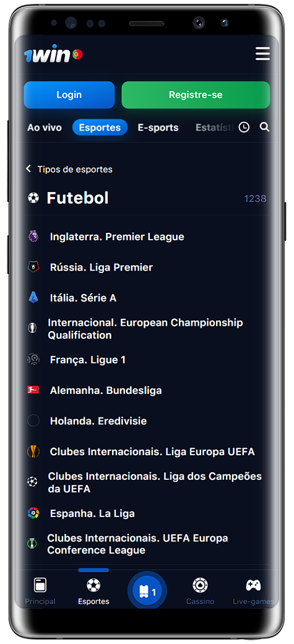Tap the Principal home icon
The height and width of the screenshot is (644, 294).
[x=40, y=591]
